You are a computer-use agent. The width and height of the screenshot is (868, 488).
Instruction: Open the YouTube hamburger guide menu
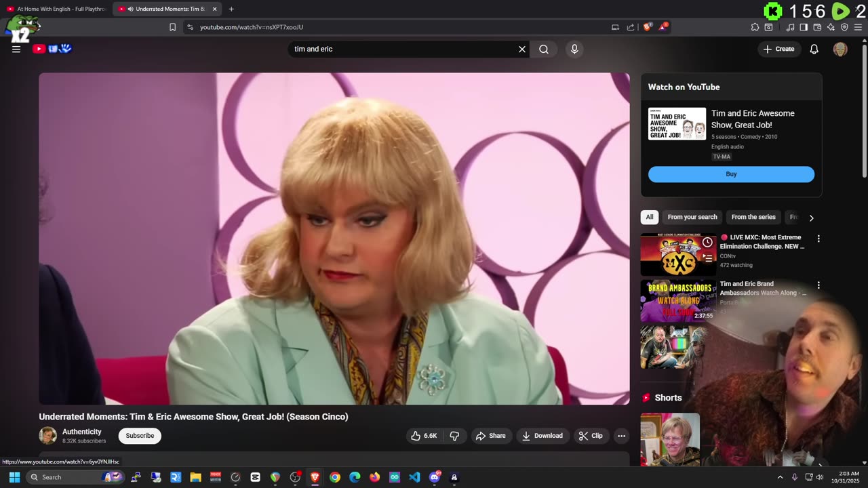pos(16,49)
